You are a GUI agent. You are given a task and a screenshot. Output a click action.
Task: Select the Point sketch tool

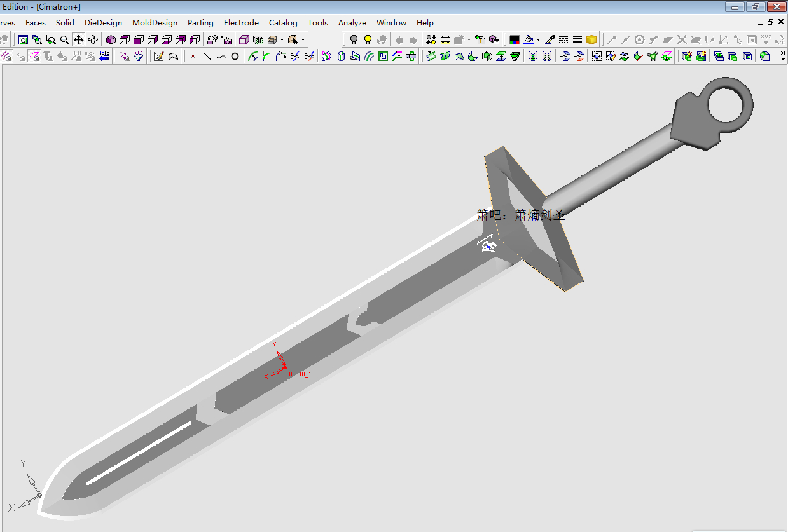pos(193,56)
